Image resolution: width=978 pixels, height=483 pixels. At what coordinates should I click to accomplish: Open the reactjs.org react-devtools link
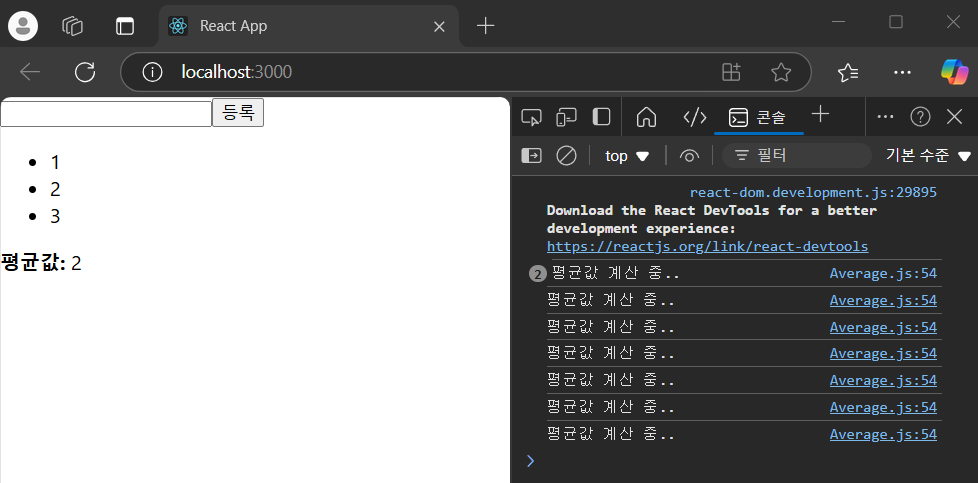707,246
